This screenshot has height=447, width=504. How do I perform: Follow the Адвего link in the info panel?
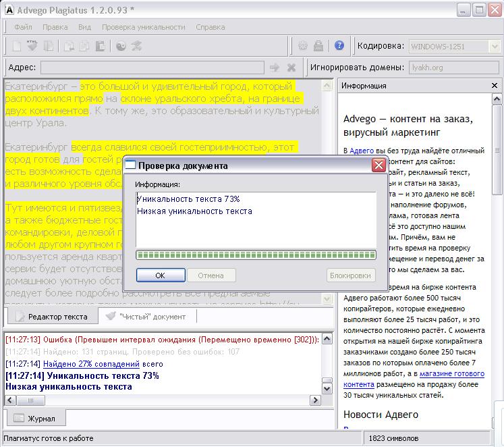pyautogui.click(x=361, y=151)
